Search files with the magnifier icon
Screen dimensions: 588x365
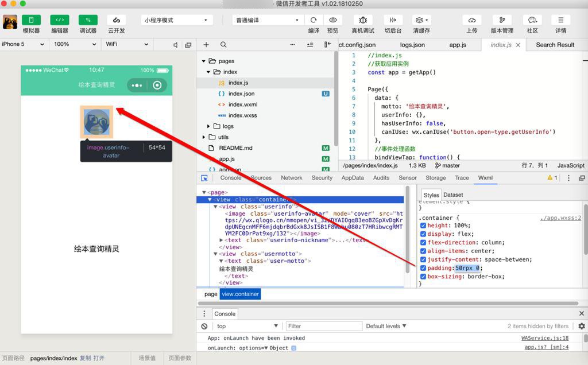(223, 45)
